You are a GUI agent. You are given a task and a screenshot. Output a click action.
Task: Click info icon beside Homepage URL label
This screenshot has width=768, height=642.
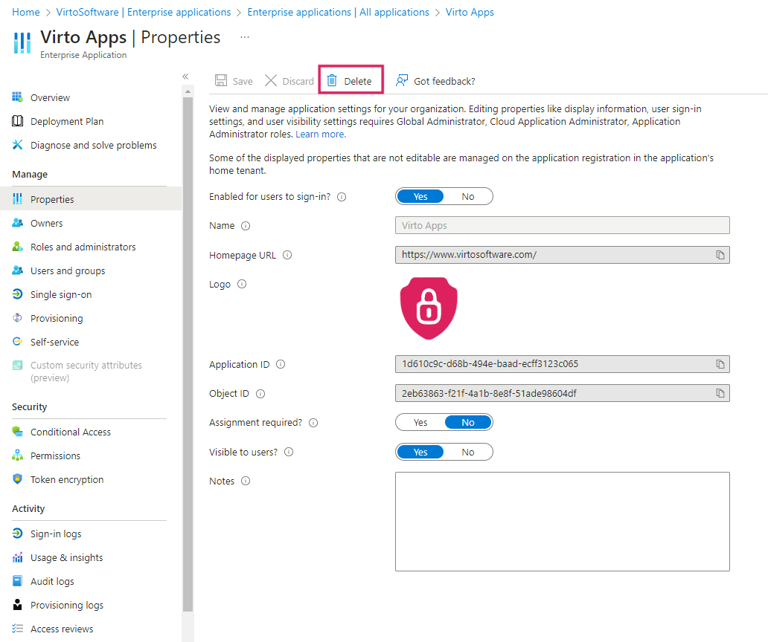coord(288,255)
